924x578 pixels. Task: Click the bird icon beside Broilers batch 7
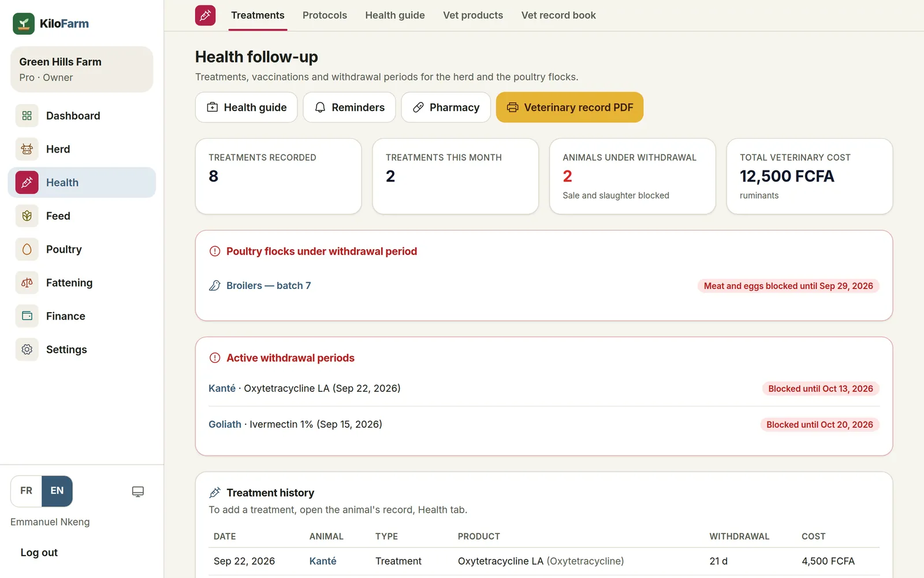coord(215,286)
